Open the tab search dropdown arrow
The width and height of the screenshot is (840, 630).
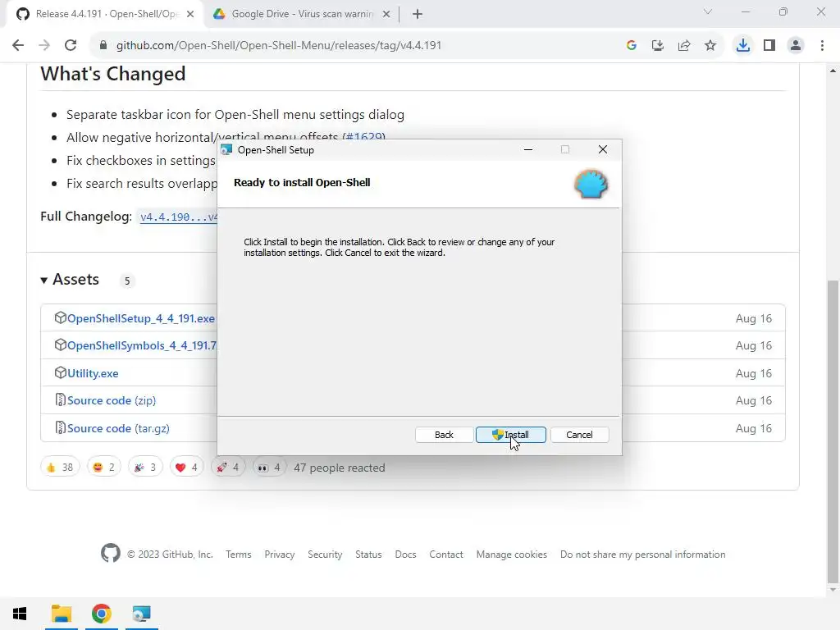tap(708, 11)
